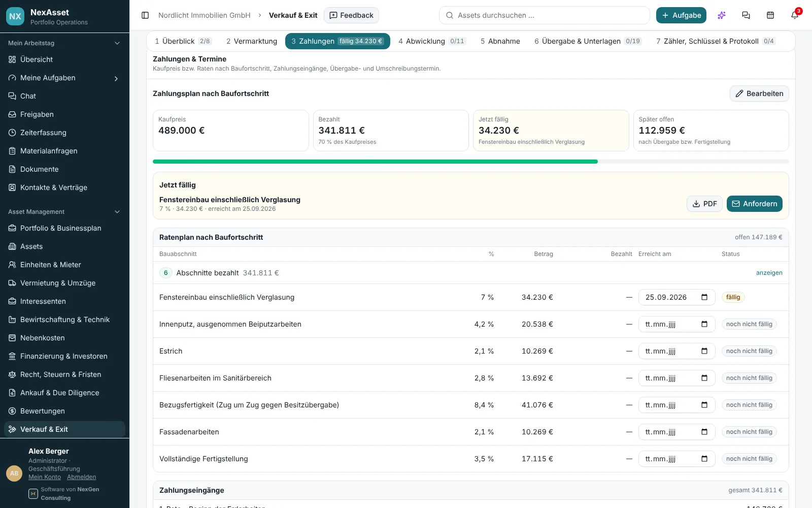The image size is (812, 508).
Task: Download the PDF for due installment
Action: pos(704,204)
